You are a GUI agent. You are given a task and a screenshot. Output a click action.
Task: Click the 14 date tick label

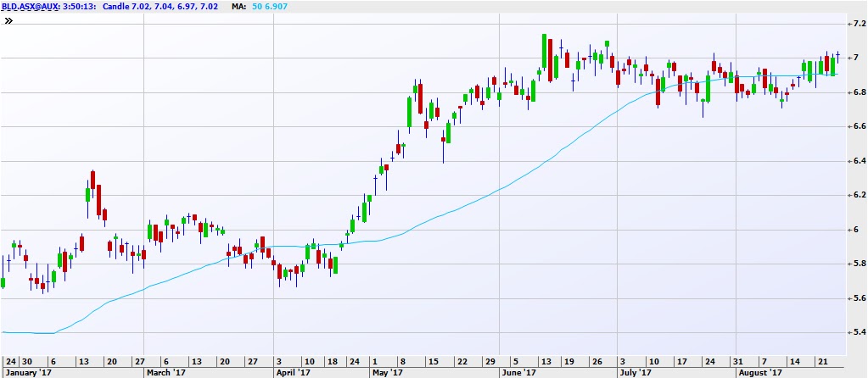pyautogui.click(x=796, y=361)
